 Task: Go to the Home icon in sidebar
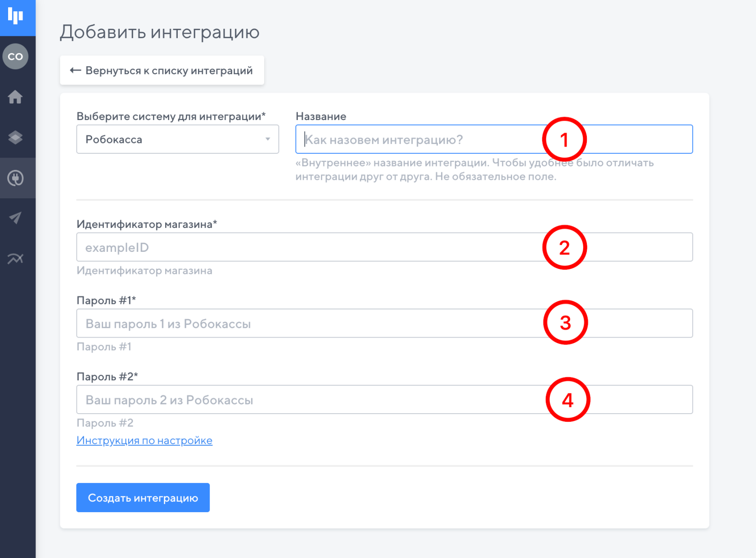15,97
